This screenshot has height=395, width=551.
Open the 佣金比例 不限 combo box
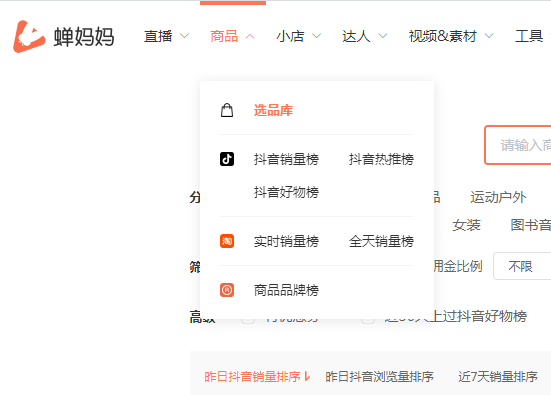(x=522, y=266)
